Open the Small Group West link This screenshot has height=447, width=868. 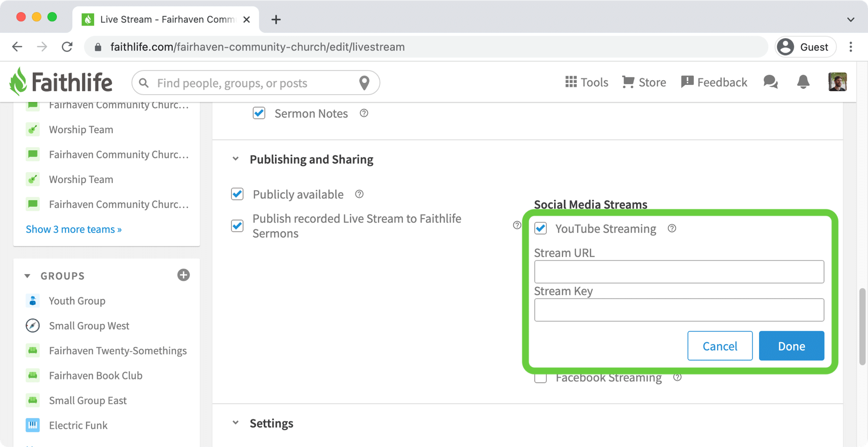89,326
